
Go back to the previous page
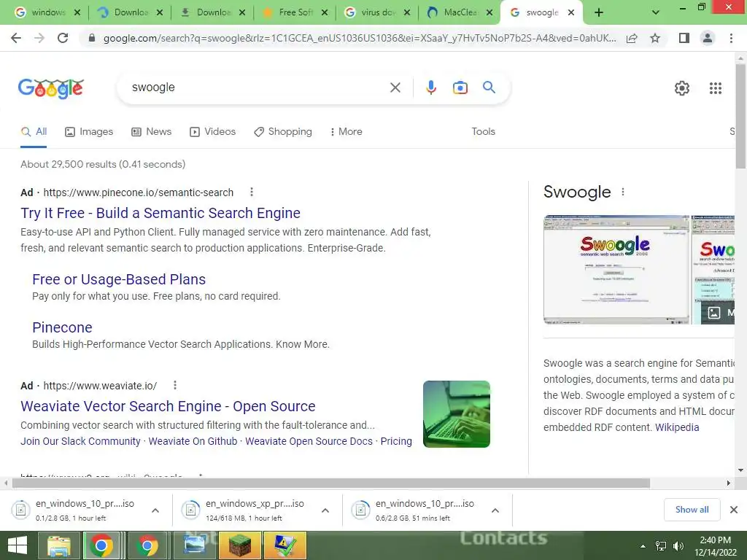point(16,38)
